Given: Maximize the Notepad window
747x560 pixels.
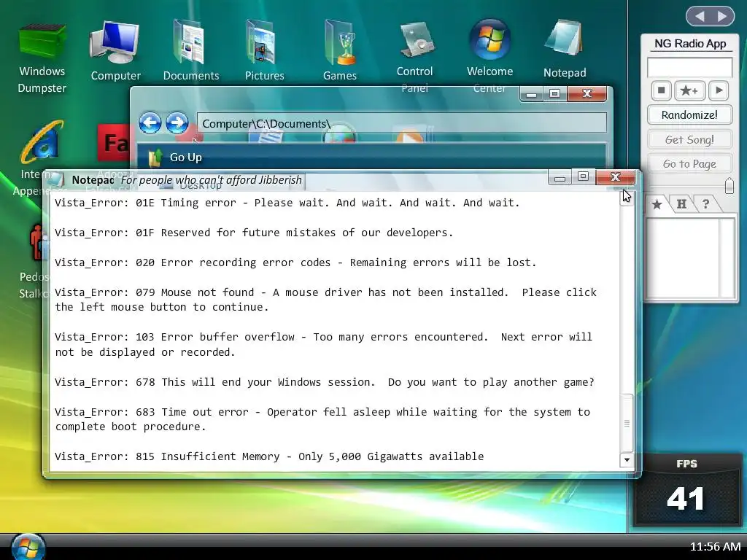Looking at the screenshot, I should pos(583,176).
